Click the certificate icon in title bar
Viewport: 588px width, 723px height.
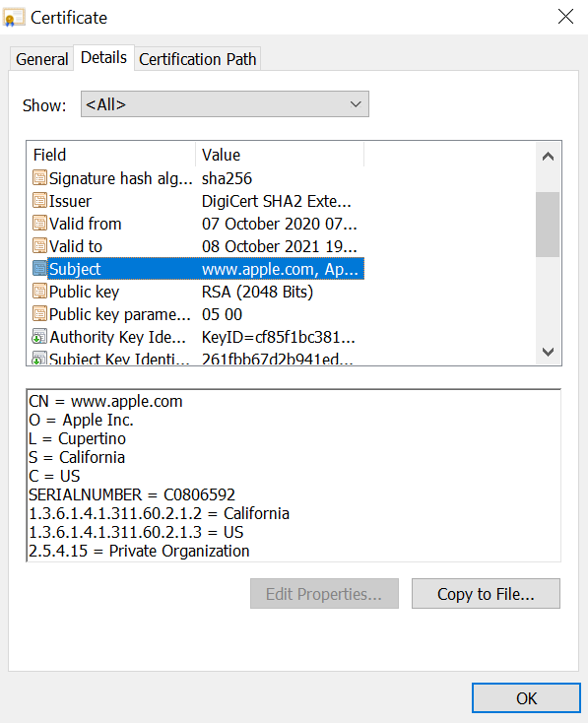(14, 18)
